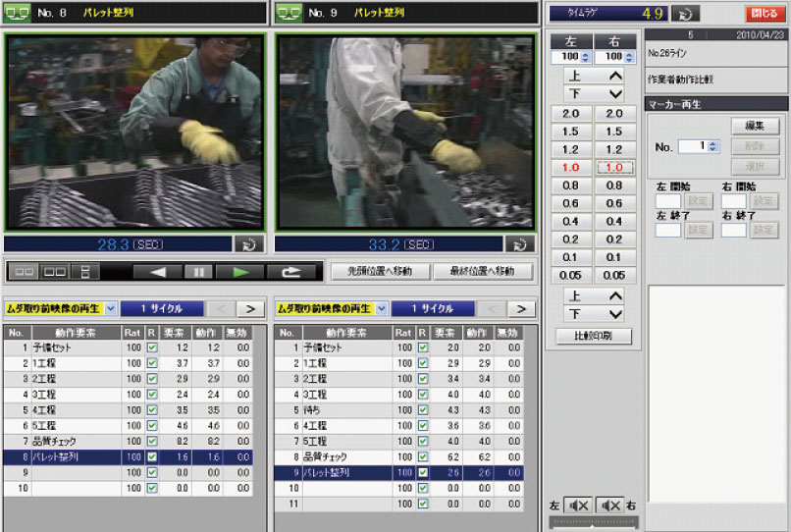The width and height of the screenshot is (791, 532).
Task: Switch to vertical stacked view layout
Action: point(84,272)
